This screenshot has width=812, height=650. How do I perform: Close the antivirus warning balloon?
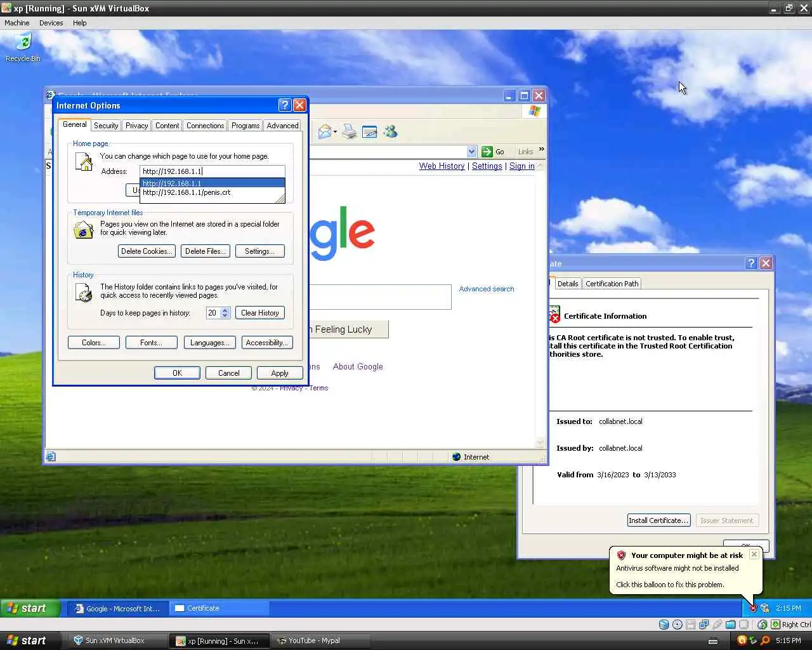click(x=754, y=554)
